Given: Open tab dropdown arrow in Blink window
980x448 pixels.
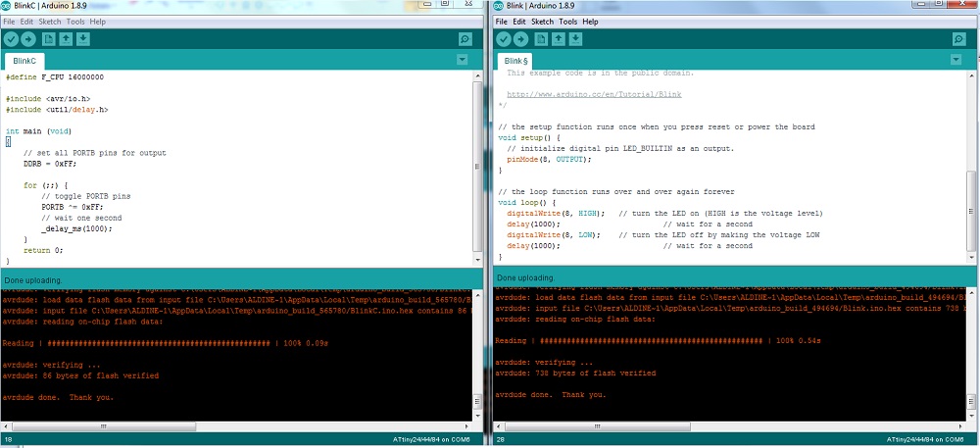Looking at the screenshot, I should coord(955,60).
